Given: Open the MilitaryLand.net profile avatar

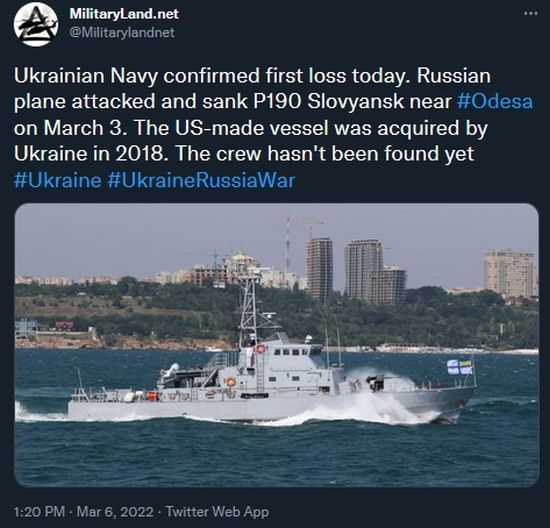Looking at the screenshot, I should click(36, 24).
